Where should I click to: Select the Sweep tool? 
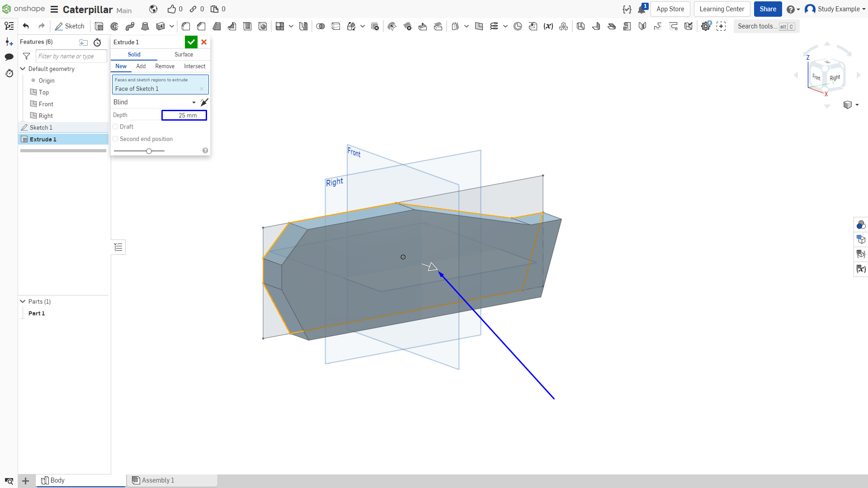pos(130,26)
